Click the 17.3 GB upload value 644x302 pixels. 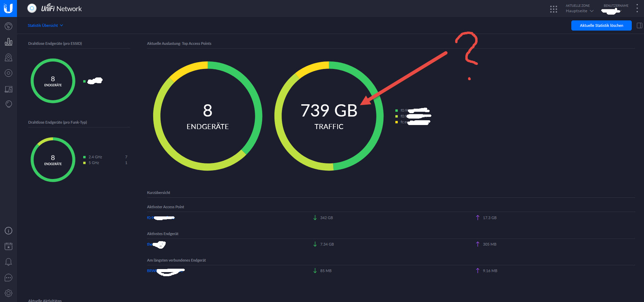point(490,218)
